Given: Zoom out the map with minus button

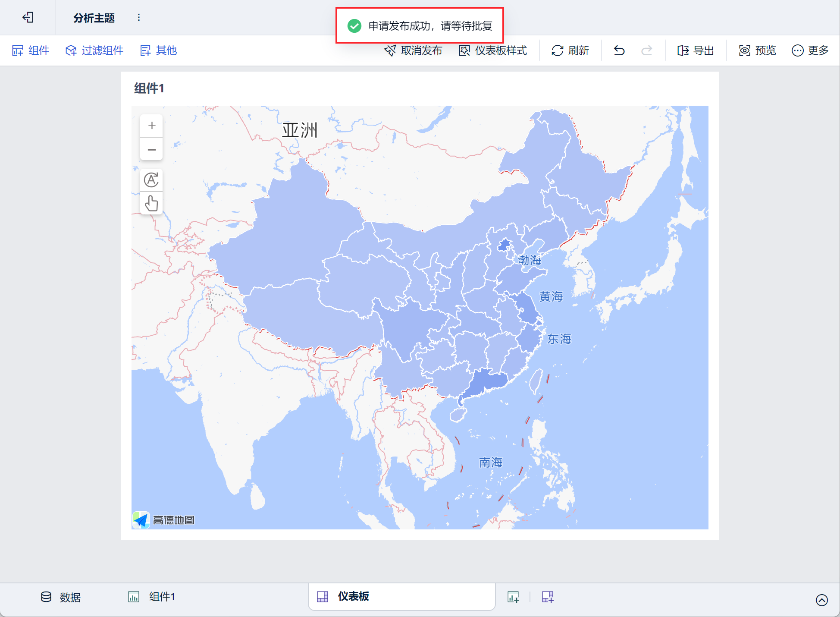Looking at the screenshot, I should pos(152,150).
